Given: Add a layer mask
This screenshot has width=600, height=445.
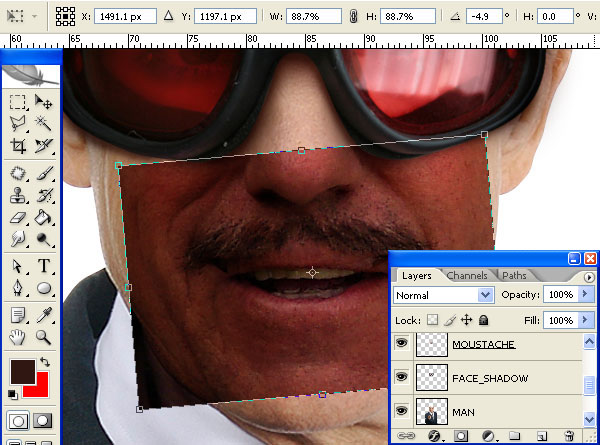Looking at the screenshot, I should tap(461, 436).
